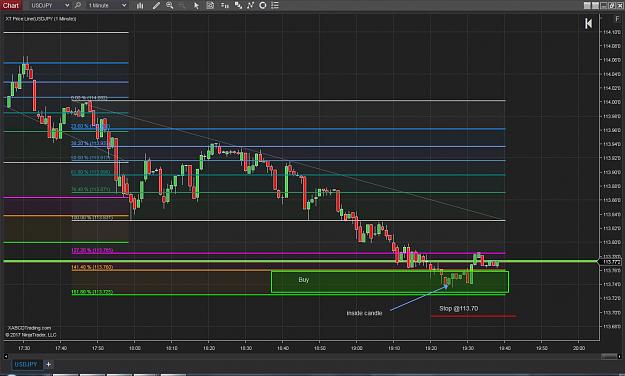Select the XT Price Line indicator label
The height and width of the screenshot is (376, 625).
coord(40,19)
